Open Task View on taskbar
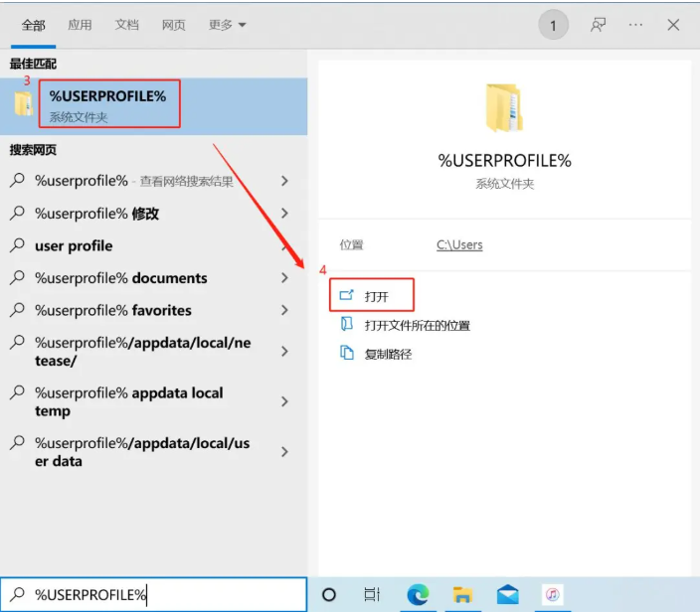This screenshot has height=614, width=700. 372,595
